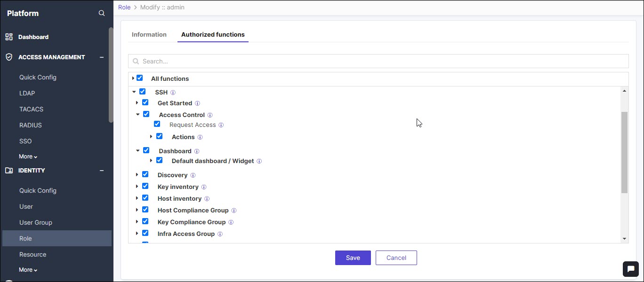Expand Default dashboard / Widget arrow
The image size is (644, 282).
151,161
